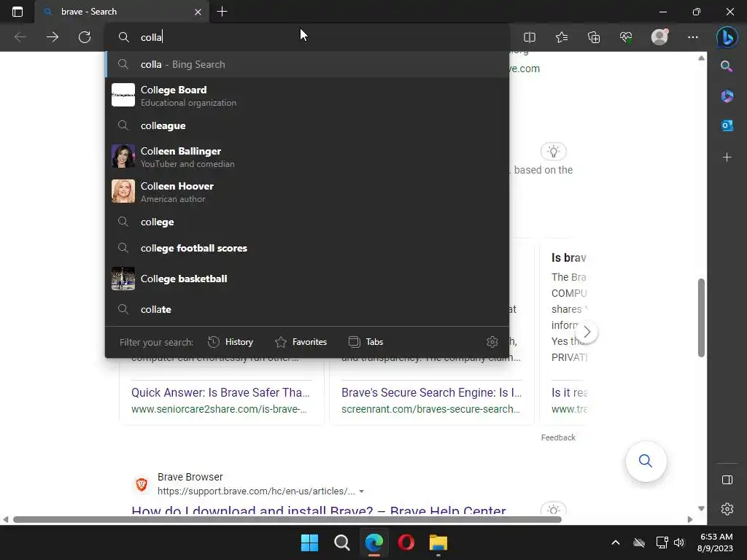Open a new tab with plus button
747x560 pixels.
click(x=222, y=12)
